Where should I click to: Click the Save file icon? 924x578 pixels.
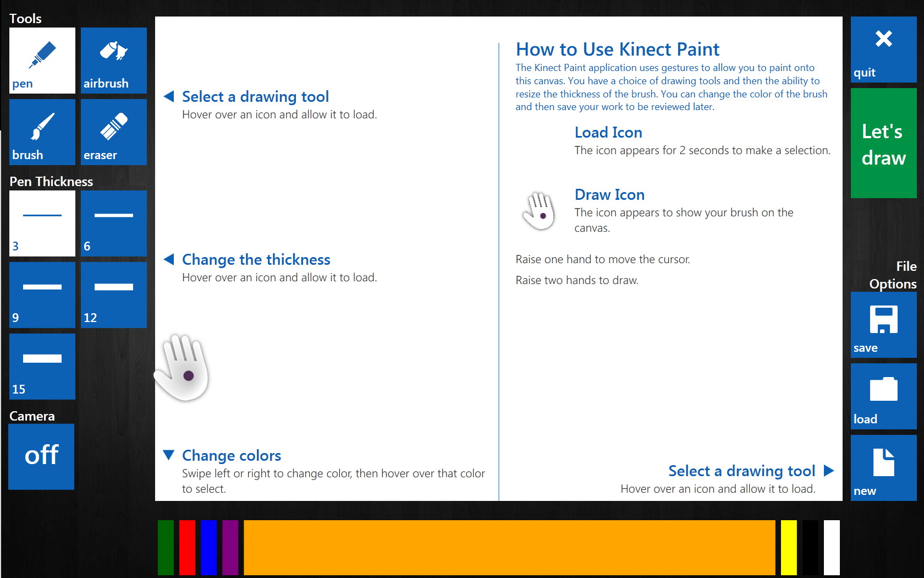(883, 324)
